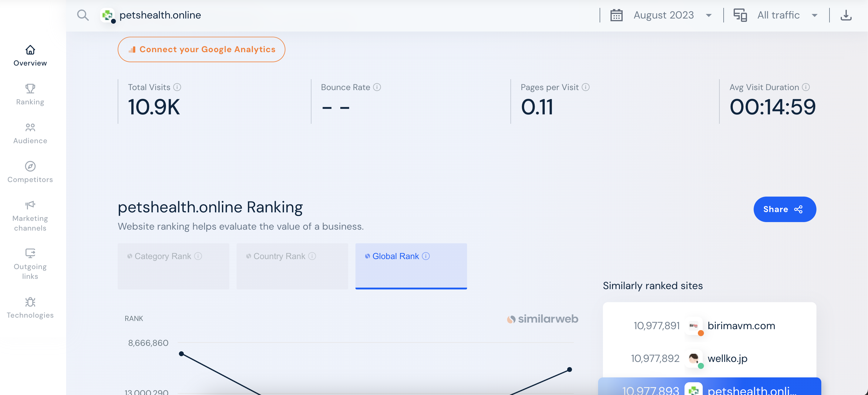Click the search magnifier icon
Image resolution: width=868 pixels, height=395 pixels.
[x=82, y=15]
